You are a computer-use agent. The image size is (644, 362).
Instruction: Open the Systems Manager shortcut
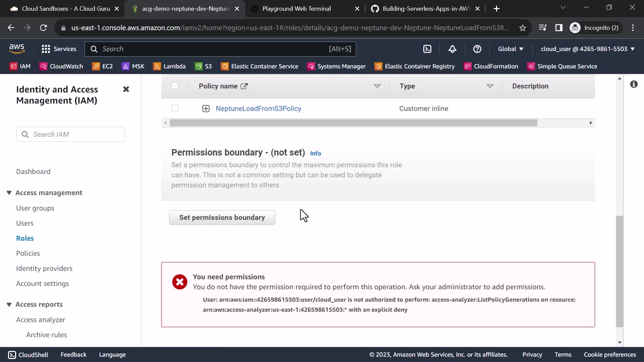click(x=337, y=66)
